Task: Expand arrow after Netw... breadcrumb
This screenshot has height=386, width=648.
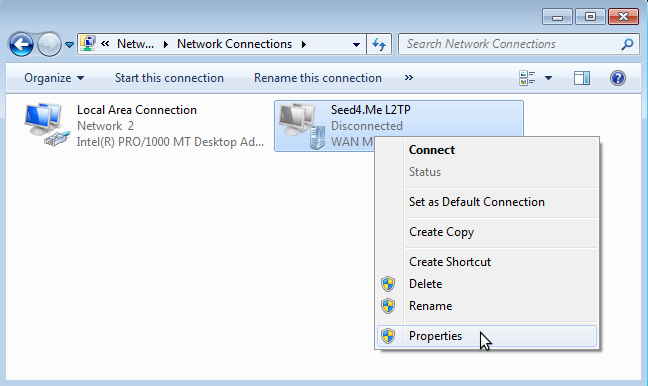Action: coord(166,44)
